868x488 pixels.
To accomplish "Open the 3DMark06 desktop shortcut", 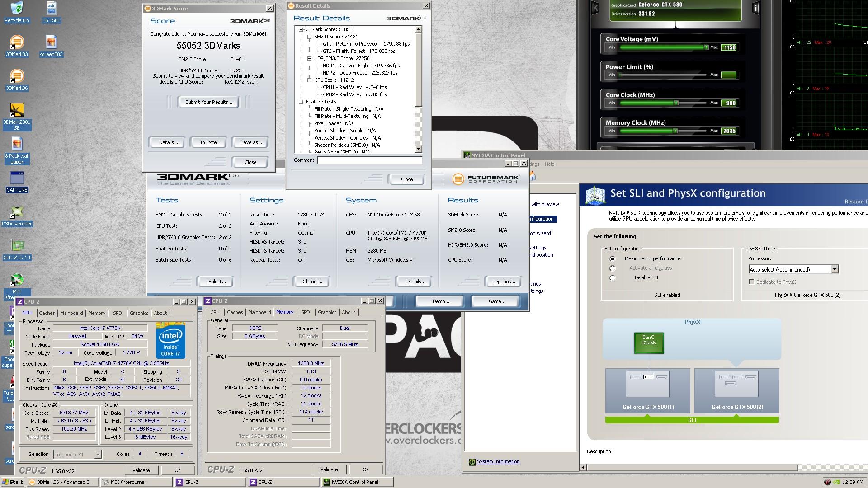I will 17,76.
